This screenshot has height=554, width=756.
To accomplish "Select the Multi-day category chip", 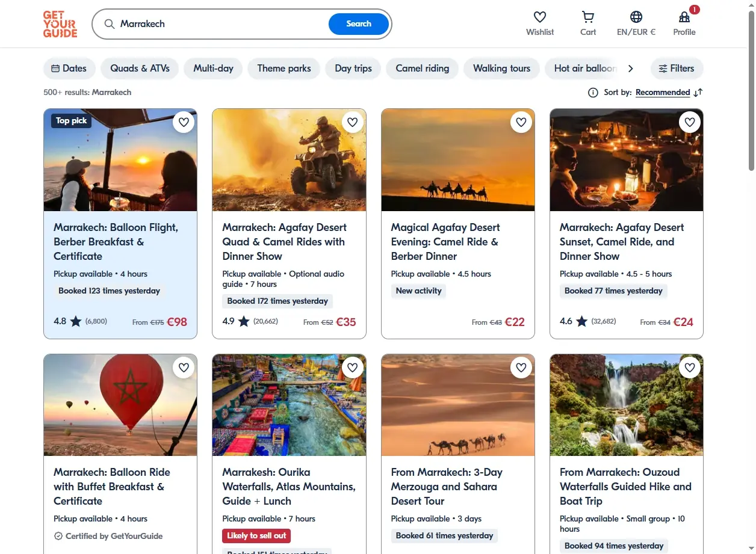I will (x=213, y=69).
